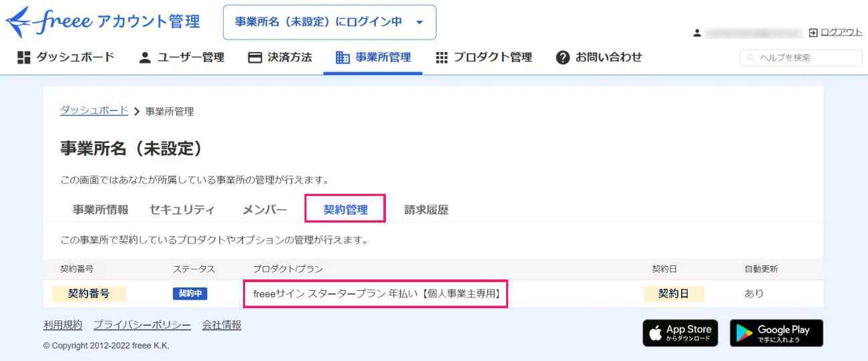This screenshot has height=361, width=868.
Task: Click the inquiry question mark icon
Action: 563,57
